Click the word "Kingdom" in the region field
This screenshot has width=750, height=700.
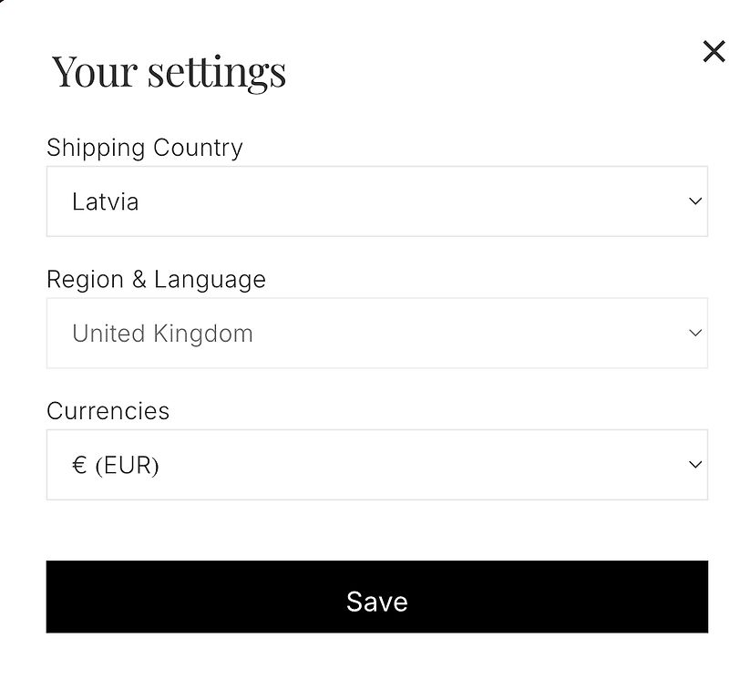pos(203,334)
